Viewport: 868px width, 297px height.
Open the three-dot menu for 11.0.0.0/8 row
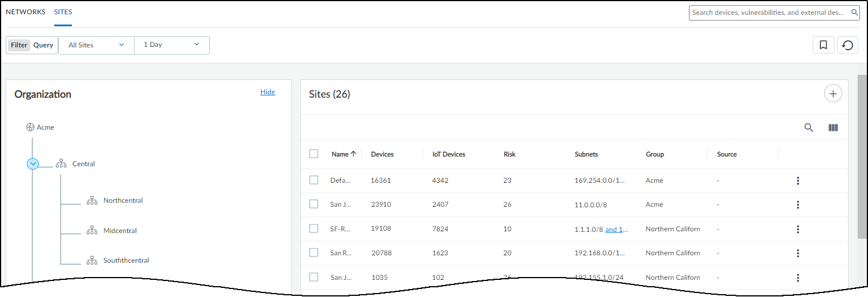(798, 204)
